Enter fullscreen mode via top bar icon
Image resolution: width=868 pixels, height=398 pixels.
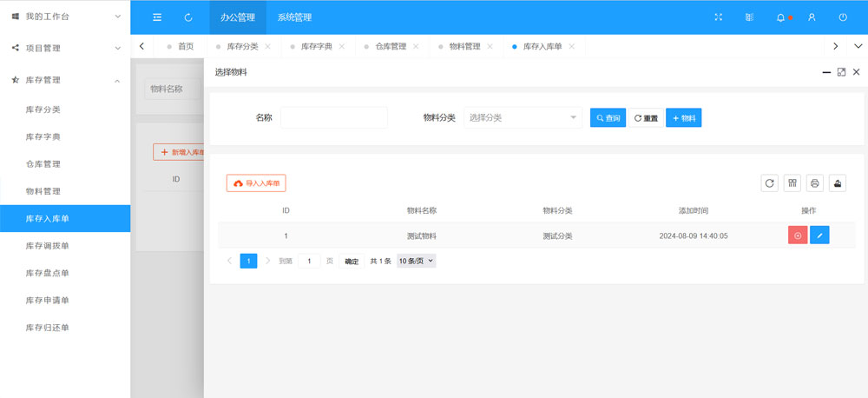coord(718,17)
